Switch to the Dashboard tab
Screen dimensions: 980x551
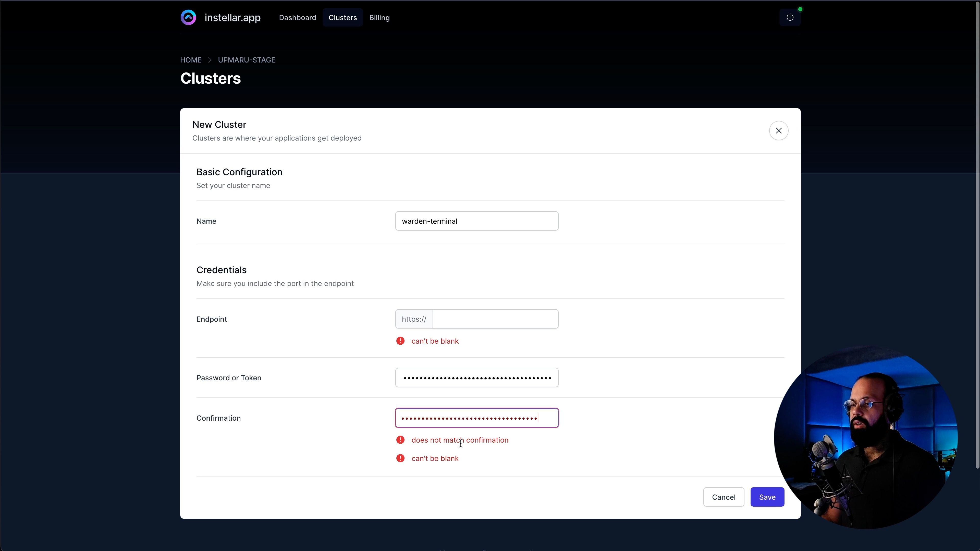pos(297,18)
